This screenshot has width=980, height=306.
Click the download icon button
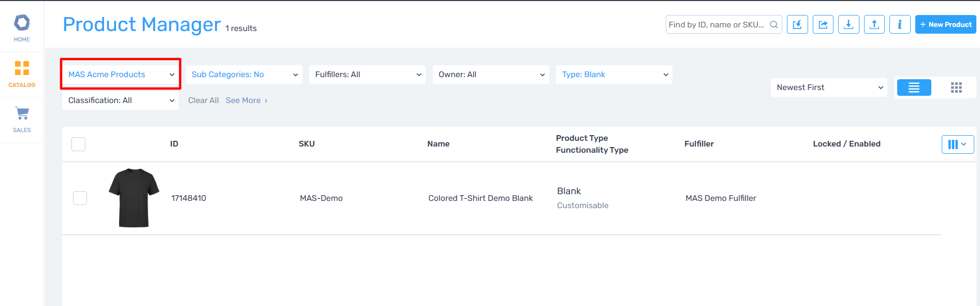coord(849,24)
